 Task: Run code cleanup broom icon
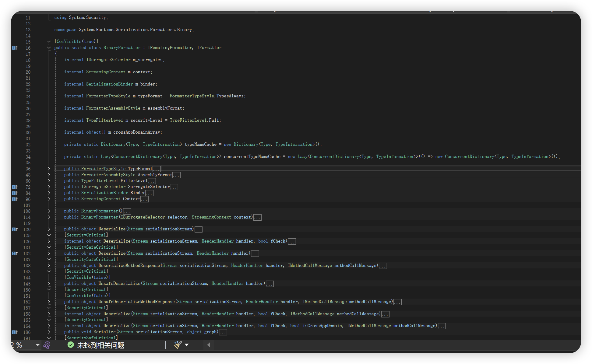[178, 345]
